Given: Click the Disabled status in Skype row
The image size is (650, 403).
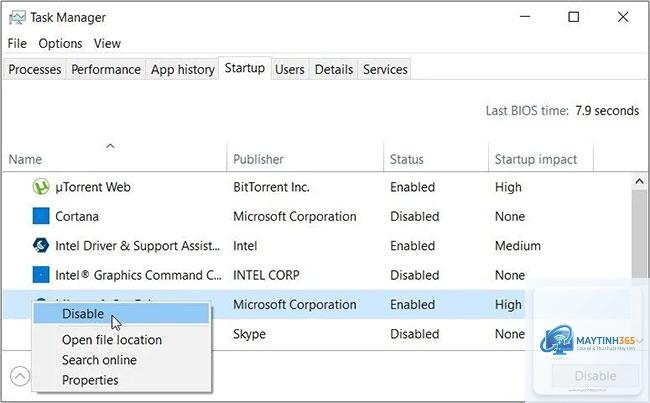Looking at the screenshot, I should tap(415, 334).
